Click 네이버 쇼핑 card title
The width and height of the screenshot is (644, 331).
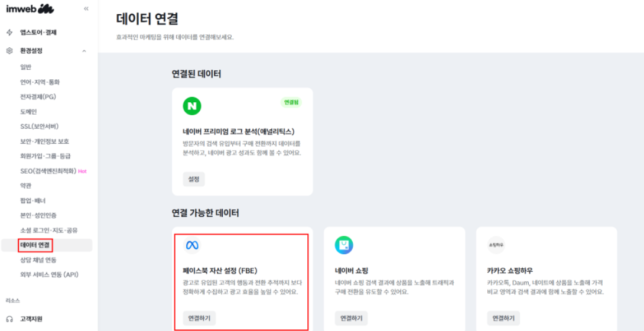(x=351, y=271)
